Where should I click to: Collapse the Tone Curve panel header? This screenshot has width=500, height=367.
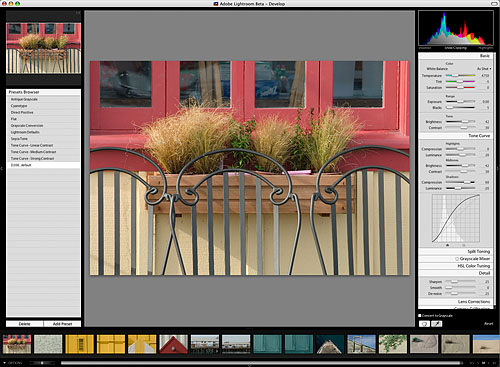coord(455,136)
